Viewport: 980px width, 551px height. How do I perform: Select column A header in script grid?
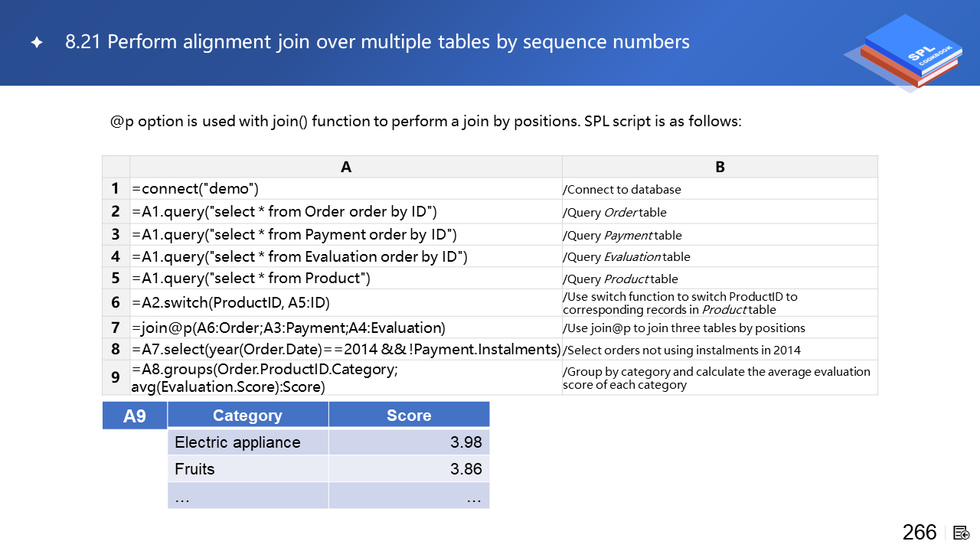click(x=346, y=167)
